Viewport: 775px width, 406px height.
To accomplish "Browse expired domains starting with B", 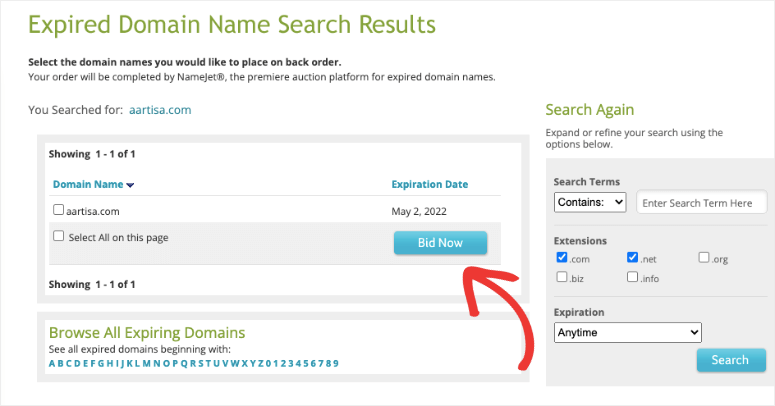I will [60, 363].
